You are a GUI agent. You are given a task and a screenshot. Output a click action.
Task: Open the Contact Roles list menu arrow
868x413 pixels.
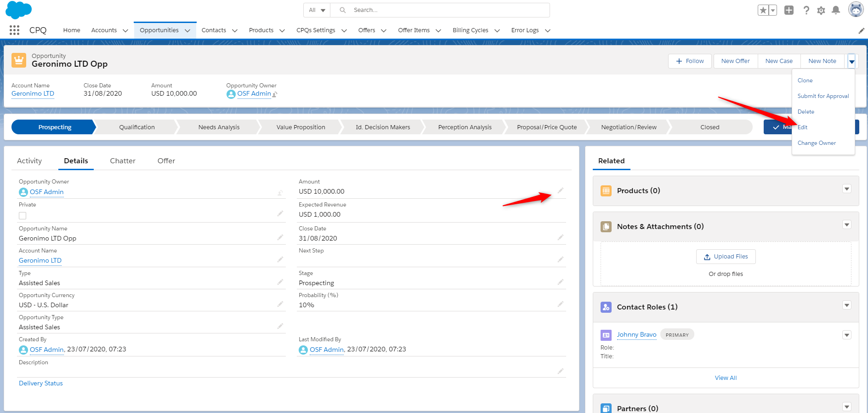(x=847, y=305)
